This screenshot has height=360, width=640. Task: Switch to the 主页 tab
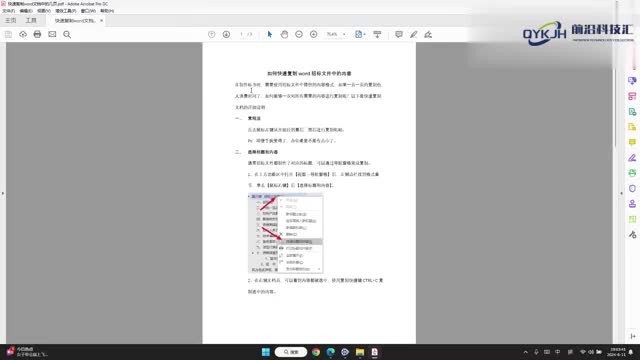tap(11, 20)
